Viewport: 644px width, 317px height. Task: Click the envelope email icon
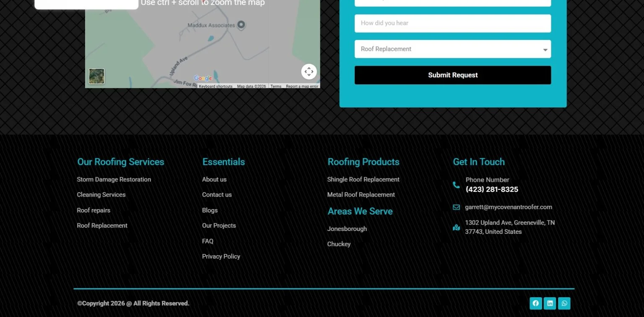pos(456,207)
